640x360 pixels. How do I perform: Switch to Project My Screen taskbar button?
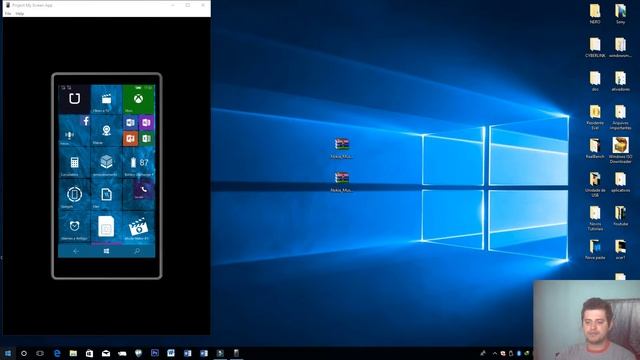tap(236, 353)
